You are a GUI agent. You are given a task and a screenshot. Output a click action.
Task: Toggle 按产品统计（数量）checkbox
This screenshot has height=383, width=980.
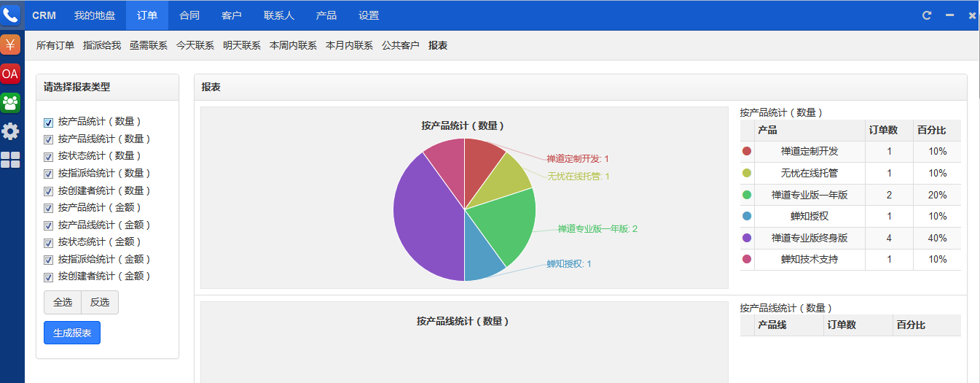pos(49,123)
